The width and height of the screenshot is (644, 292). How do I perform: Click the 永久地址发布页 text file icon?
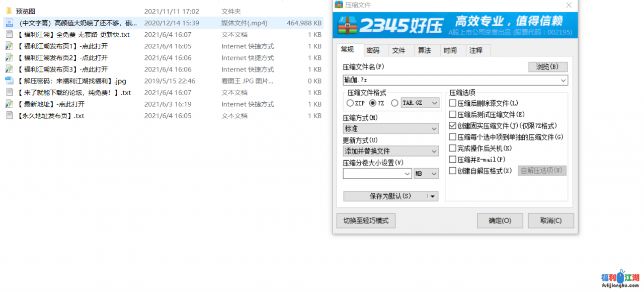point(9,116)
